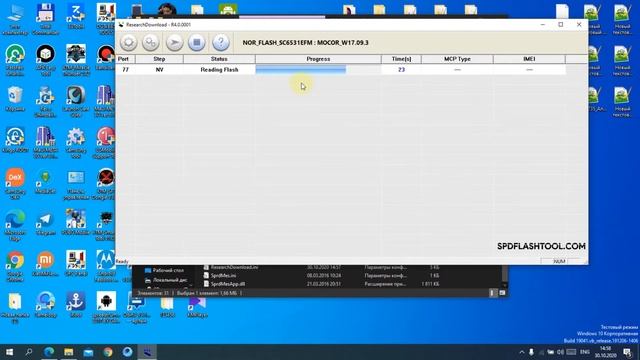The width and height of the screenshot is (640, 360).
Task: Open the green WhatsApp-style desktop icon
Action: 15,60
